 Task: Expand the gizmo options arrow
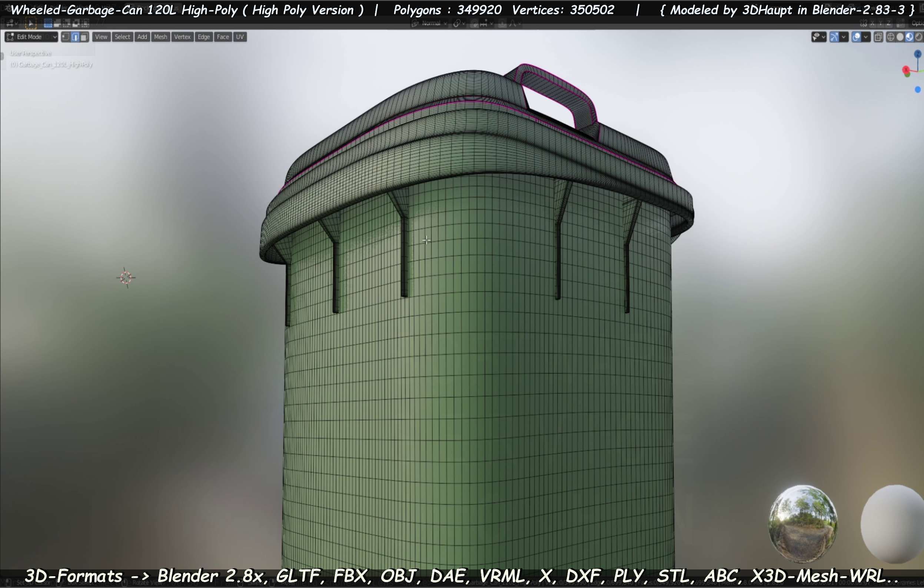pyautogui.click(x=843, y=37)
